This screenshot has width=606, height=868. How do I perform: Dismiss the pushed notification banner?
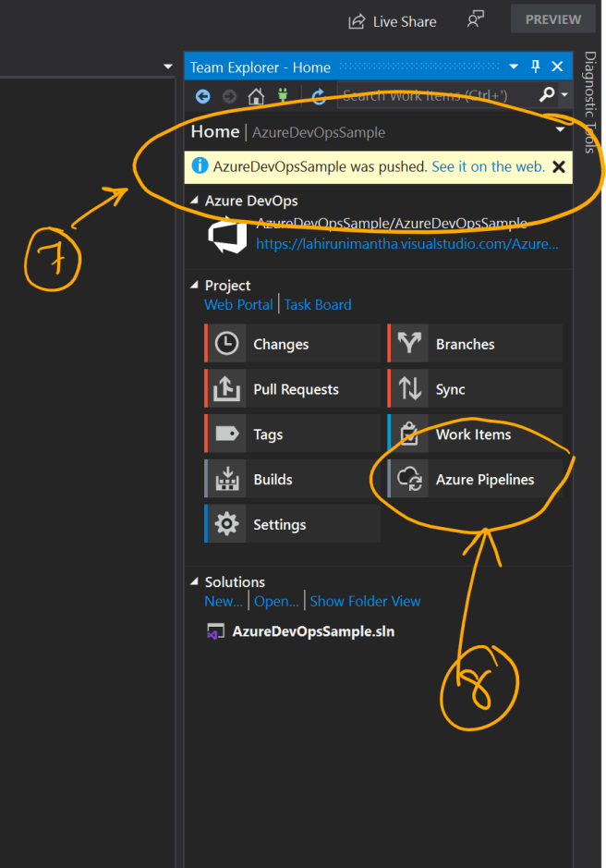click(558, 167)
